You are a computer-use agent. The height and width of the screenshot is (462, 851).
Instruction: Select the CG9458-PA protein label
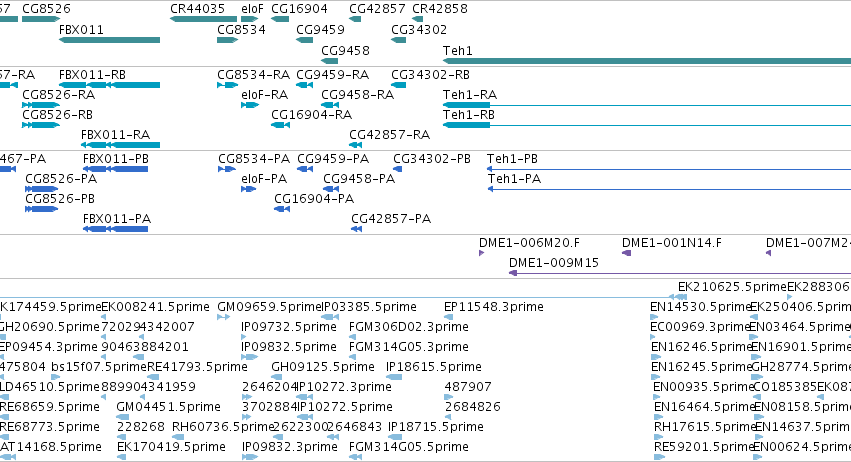pos(359,179)
